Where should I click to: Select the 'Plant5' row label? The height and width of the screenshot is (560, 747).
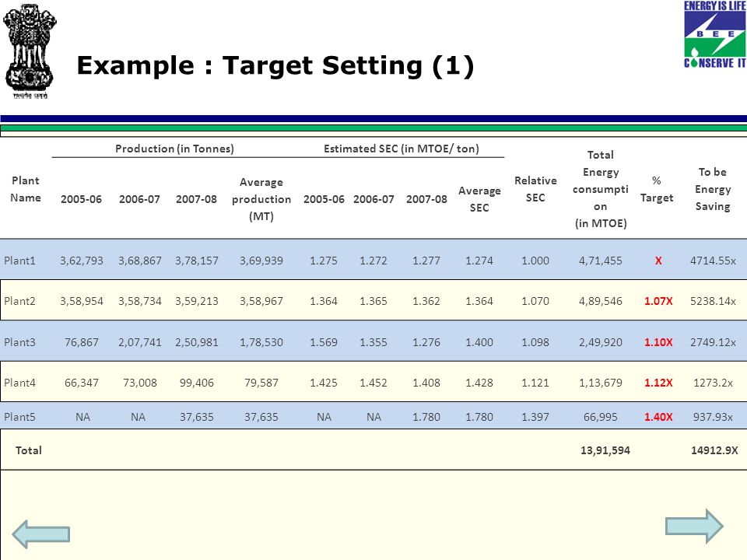coord(19,417)
